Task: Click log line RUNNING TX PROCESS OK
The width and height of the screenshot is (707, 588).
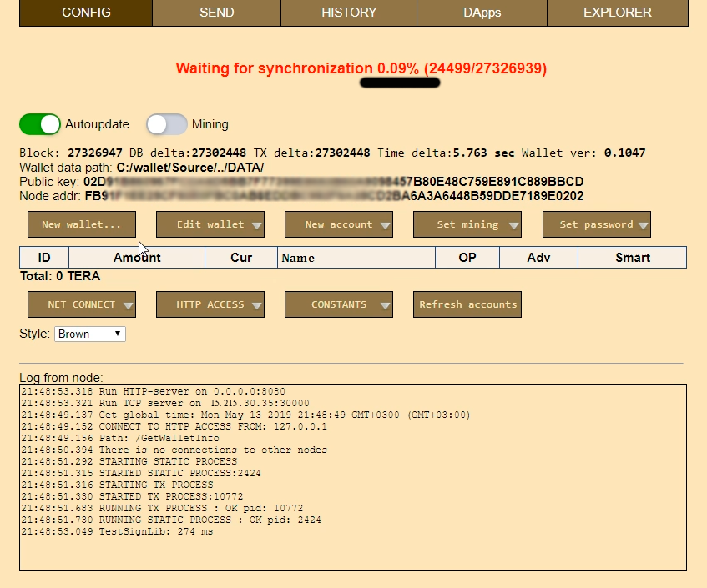Action: tap(162, 509)
